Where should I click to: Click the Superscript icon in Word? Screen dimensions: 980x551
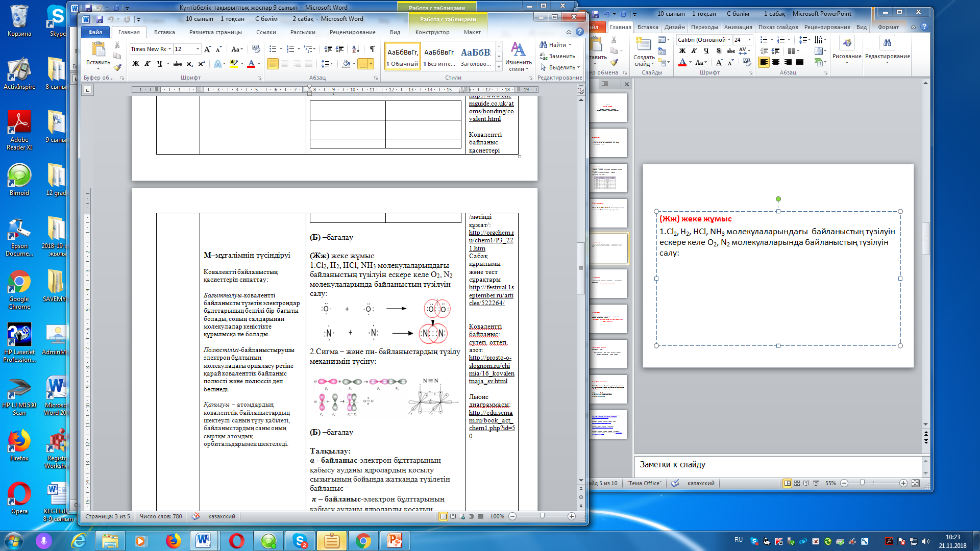pos(201,64)
